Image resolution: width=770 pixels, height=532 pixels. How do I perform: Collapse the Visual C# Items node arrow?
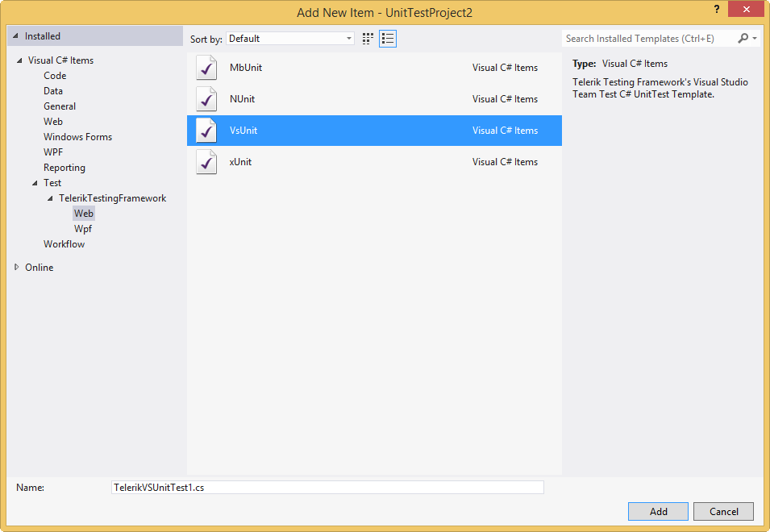(19, 60)
